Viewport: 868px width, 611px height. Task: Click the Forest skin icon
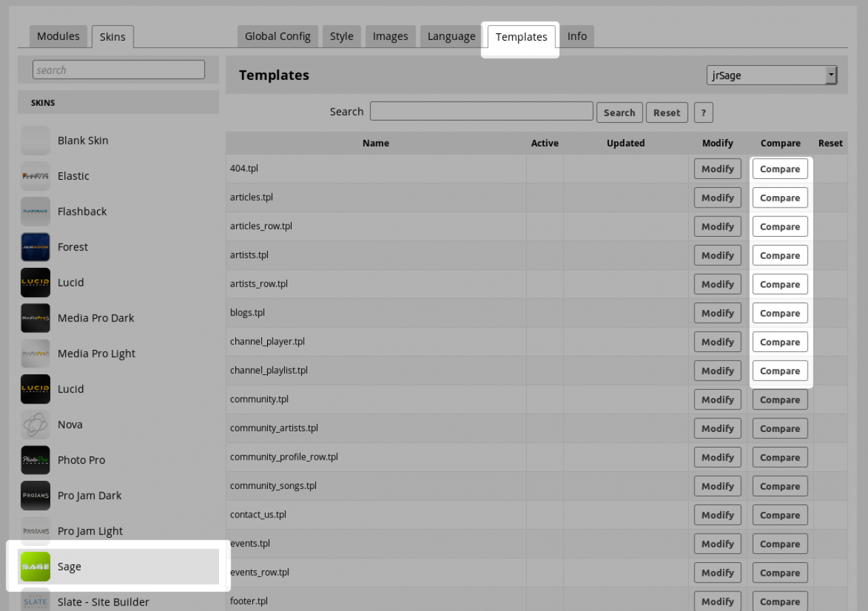coord(35,247)
